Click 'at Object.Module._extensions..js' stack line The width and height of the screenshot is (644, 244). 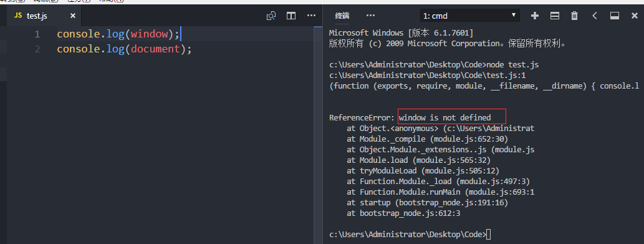point(441,150)
